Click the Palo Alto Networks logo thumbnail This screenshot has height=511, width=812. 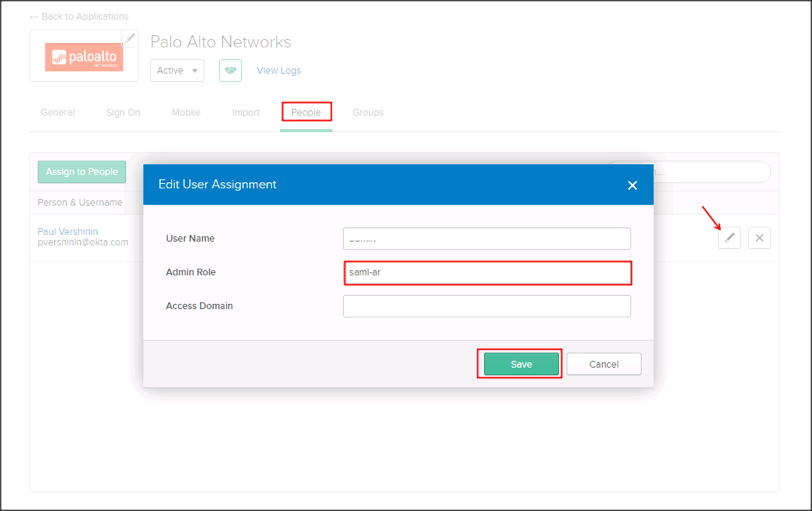83,57
